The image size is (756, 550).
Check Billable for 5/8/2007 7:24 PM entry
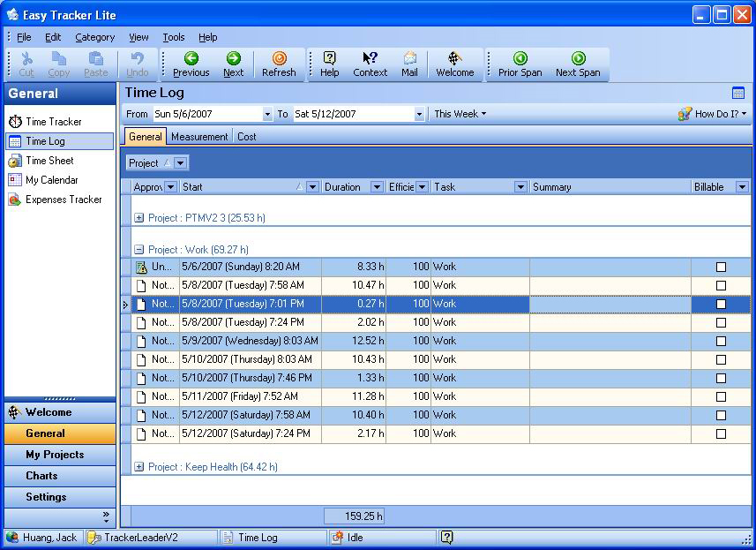tap(721, 322)
